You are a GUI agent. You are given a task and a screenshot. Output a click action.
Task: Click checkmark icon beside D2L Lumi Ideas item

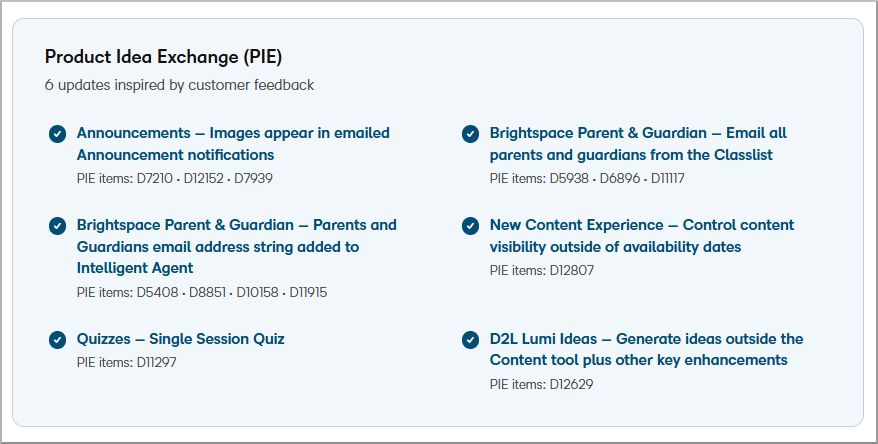click(x=470, y=340)
